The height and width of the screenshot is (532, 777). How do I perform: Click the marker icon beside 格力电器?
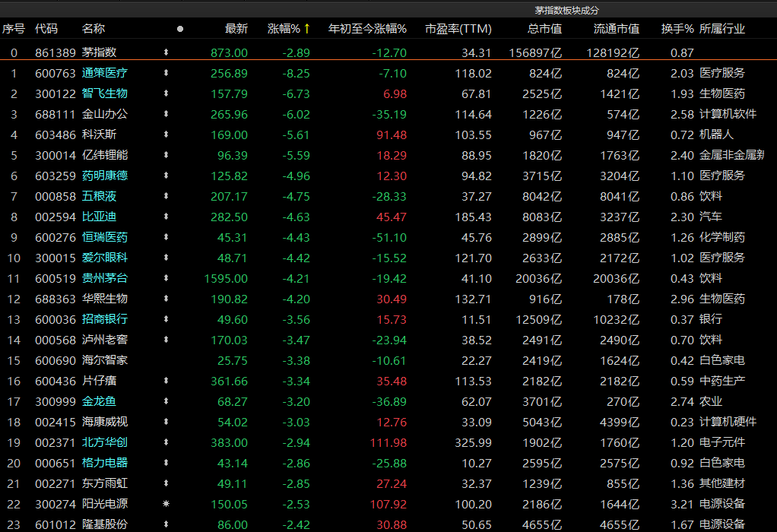click(166, 463)
